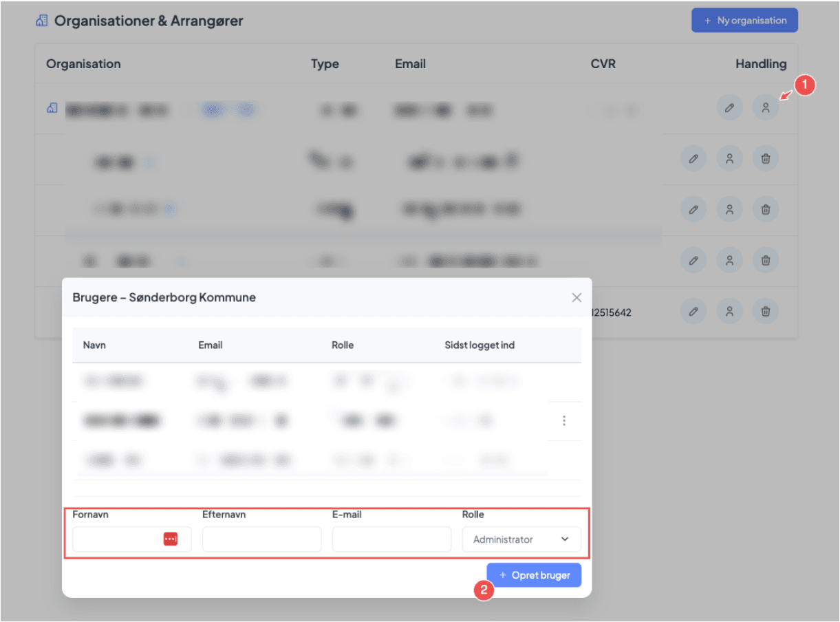Click the building icon next to Organisationer & Arrangører

click(x=41, y=20)
